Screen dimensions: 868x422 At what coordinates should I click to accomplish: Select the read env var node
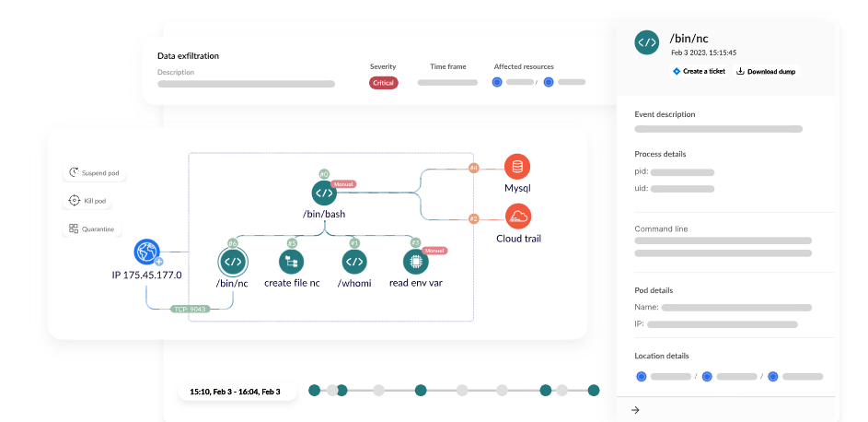416,262
